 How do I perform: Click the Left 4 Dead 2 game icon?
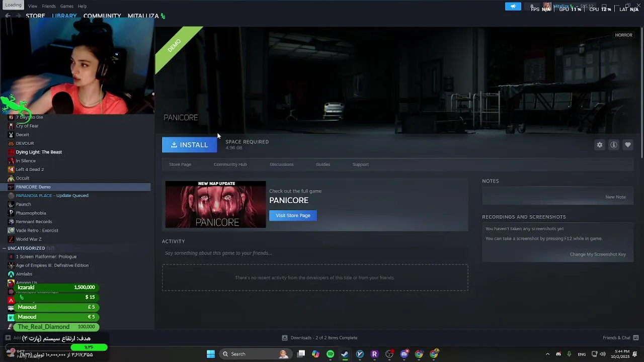tap(11, 169)
